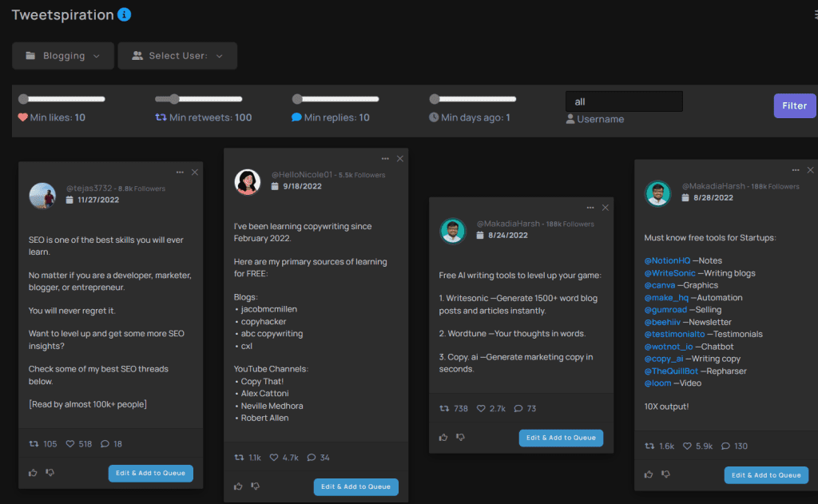Click thumbs down on HelloNicole01 tweet card

click(256, 486)
